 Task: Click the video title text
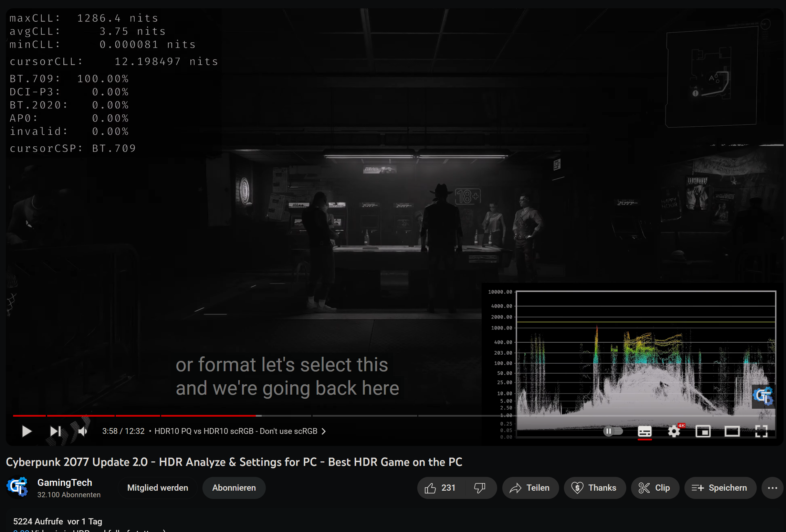(x=234, y=462)
